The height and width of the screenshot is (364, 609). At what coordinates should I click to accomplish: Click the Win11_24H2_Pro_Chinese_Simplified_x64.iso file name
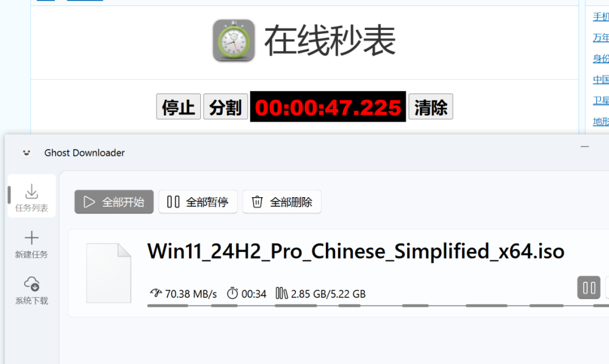tap(356, 251)
